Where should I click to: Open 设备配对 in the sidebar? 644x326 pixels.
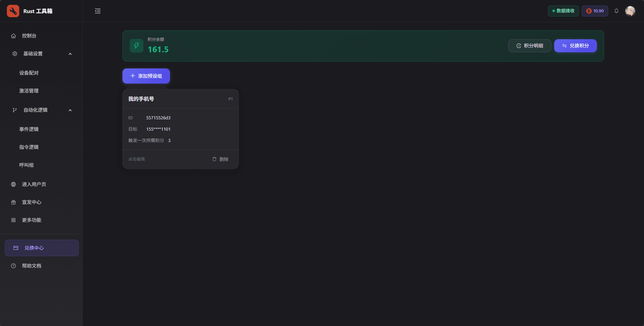(x=29, y=73)
